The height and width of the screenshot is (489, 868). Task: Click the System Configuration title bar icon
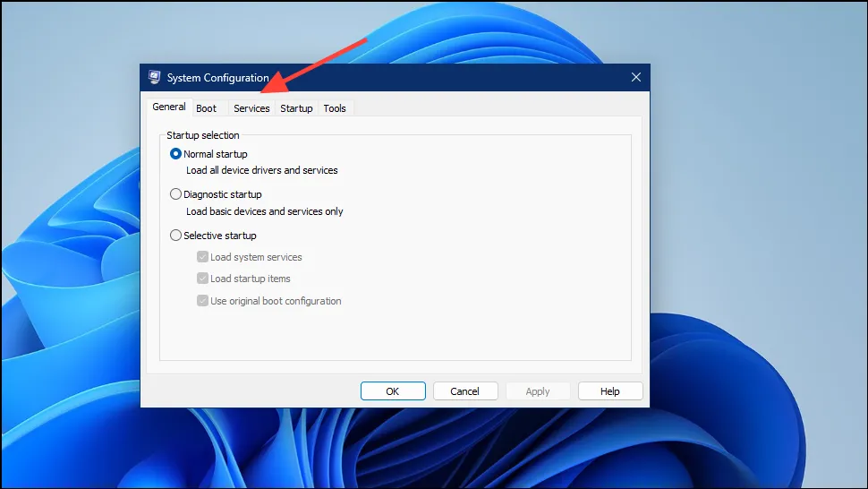[x=155, y=78]
